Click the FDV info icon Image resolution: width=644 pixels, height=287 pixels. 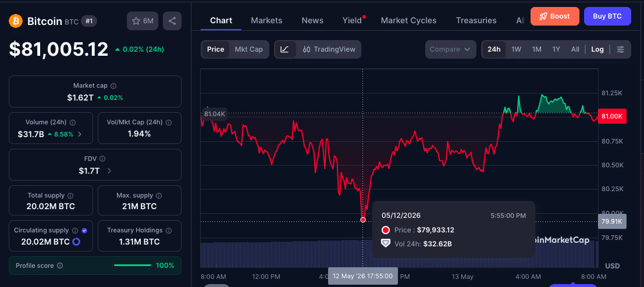[102, 159]
